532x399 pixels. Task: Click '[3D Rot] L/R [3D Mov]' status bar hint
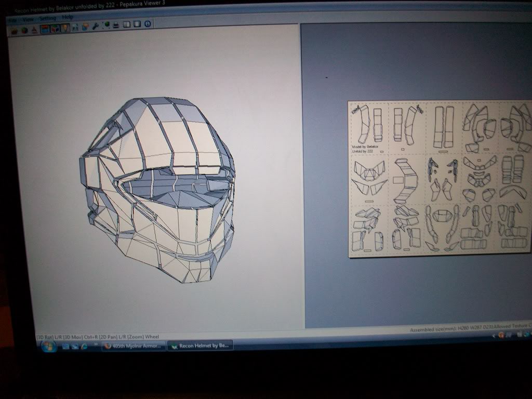tap(59, 337)
